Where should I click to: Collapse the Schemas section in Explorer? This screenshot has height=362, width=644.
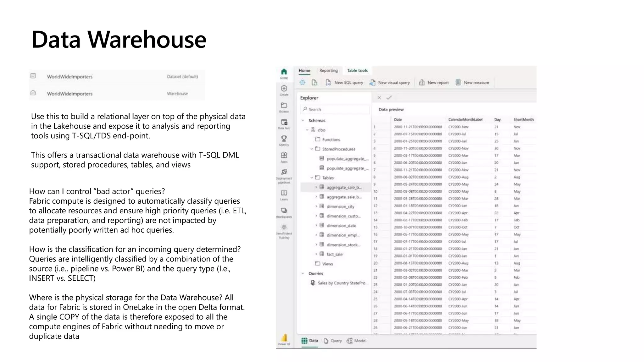(303, 120)
